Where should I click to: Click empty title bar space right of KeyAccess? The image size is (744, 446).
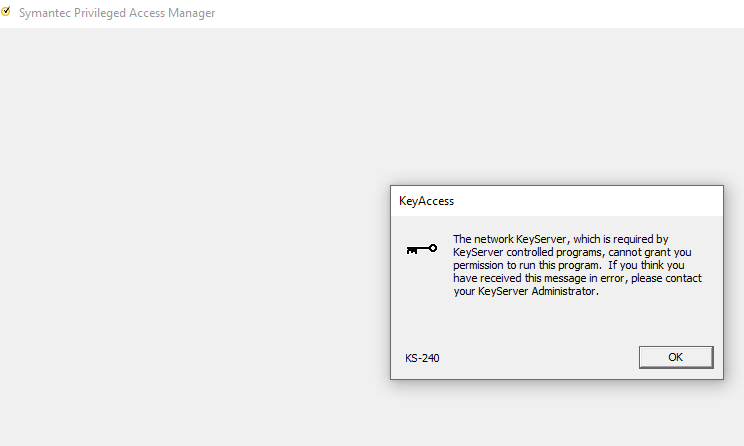[x=590, y=201]
